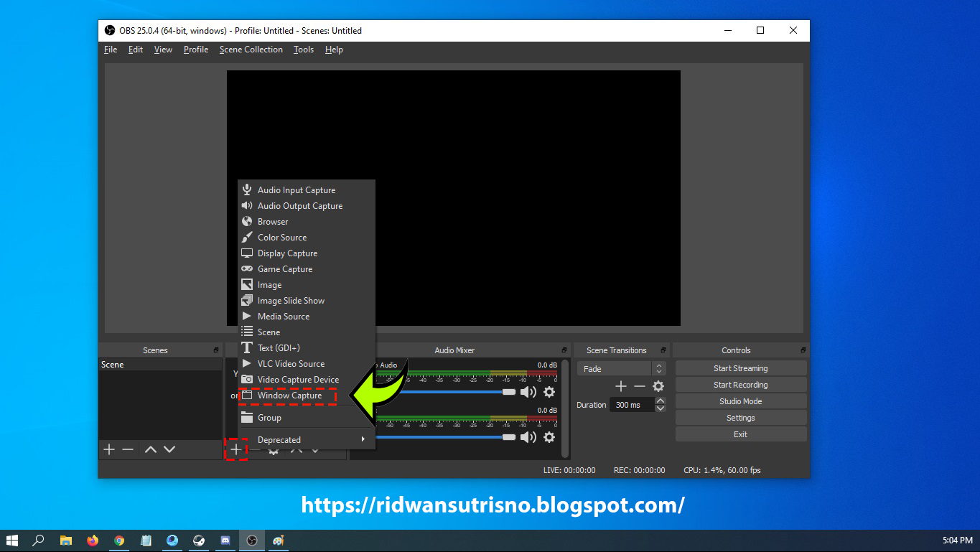The width and height of the screenshot is (980, 552).
Task: Open Discord from the taskbar
Action: pos(225,541)
